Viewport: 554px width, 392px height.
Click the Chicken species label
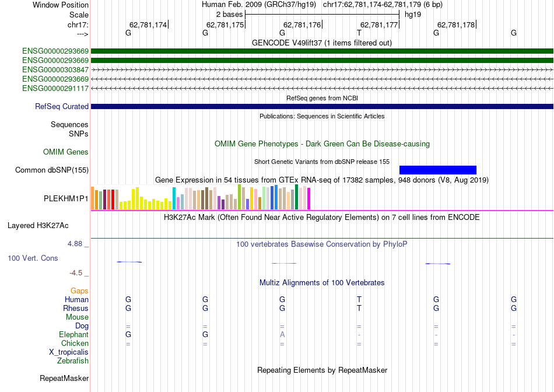[x=75, y=344]
